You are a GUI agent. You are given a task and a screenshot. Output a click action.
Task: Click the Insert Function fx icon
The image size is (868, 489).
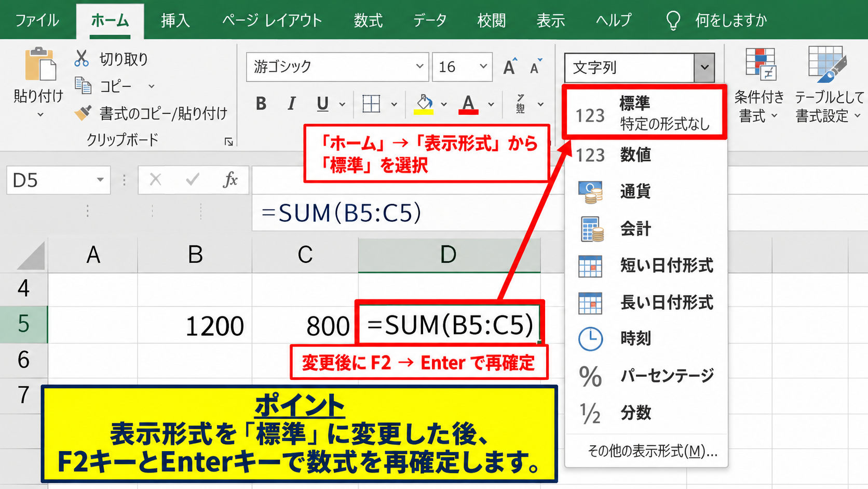click(230, 180)
